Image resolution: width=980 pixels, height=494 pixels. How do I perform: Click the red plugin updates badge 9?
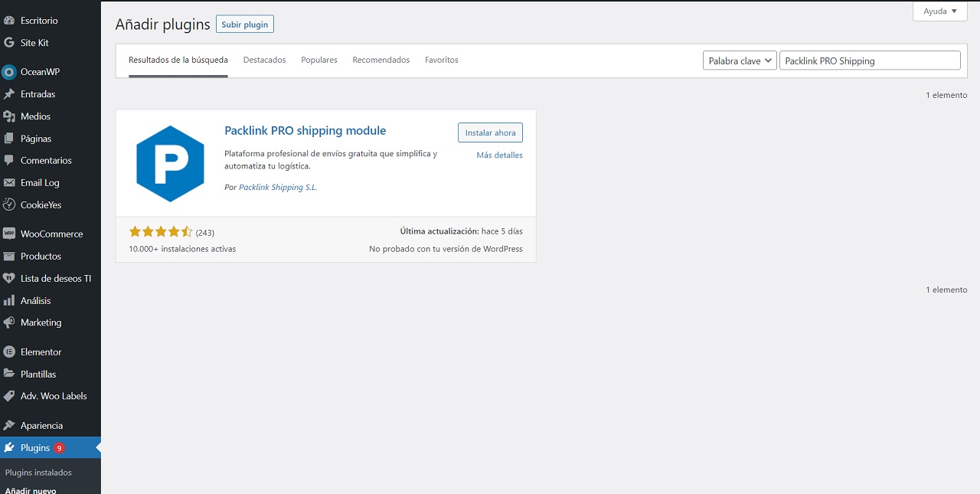[59, 448]
